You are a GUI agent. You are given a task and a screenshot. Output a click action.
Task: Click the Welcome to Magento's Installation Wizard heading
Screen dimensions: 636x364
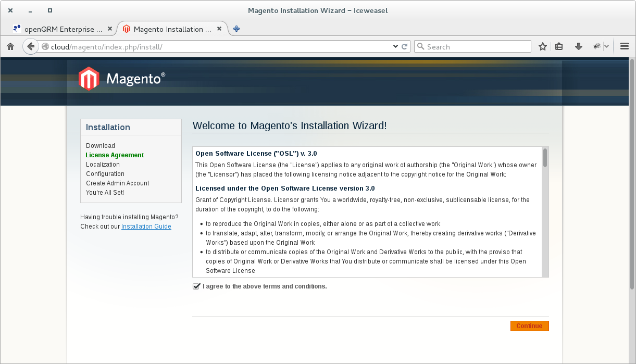coord(290,125)
